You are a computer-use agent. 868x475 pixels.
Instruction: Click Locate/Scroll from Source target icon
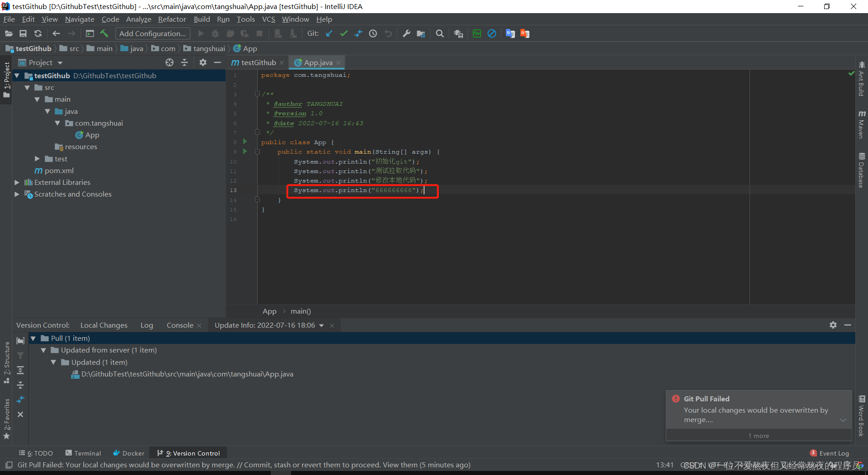(170, 62)
